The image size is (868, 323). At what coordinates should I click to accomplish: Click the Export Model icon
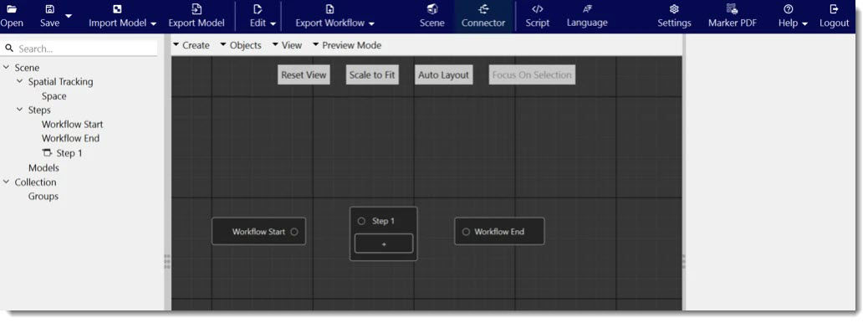point(197,9)
